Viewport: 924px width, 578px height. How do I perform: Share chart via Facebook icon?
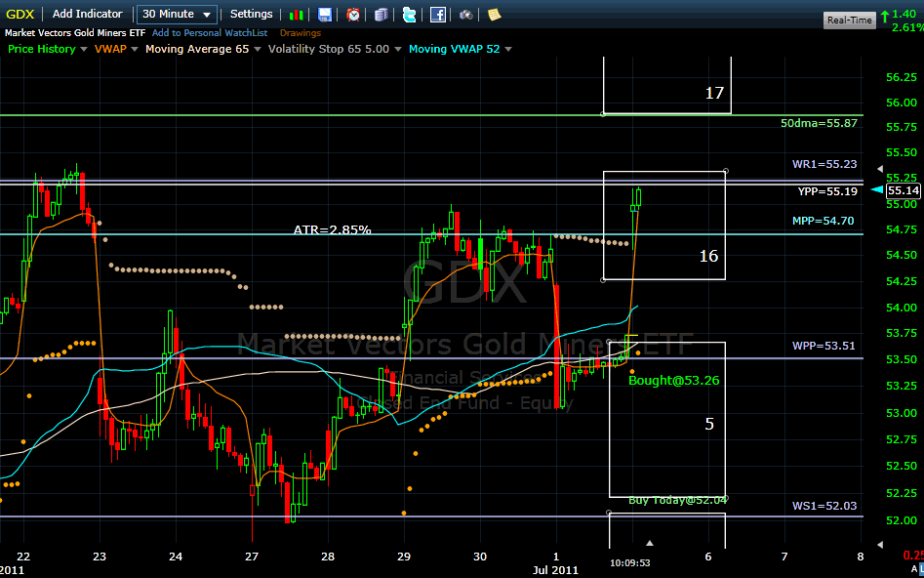pyautogui.click(x=437, y=15)
